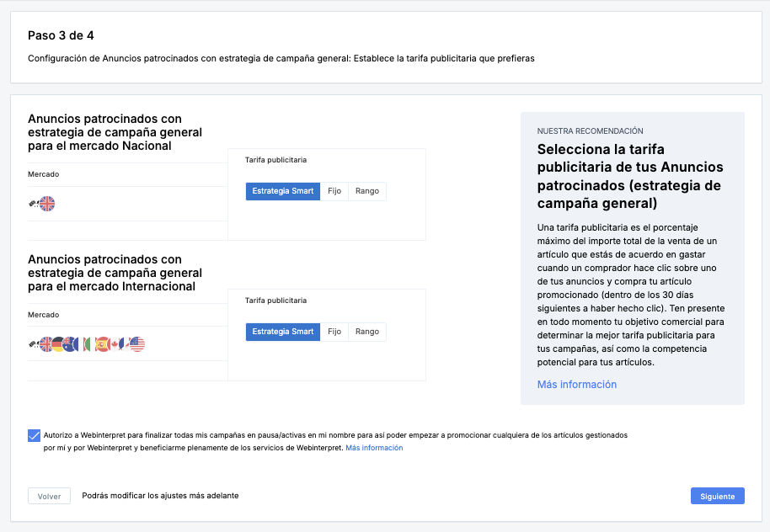Click the Canadian flag icon
Viewport: 770px width, 532px height.
(x=116, y=344)
